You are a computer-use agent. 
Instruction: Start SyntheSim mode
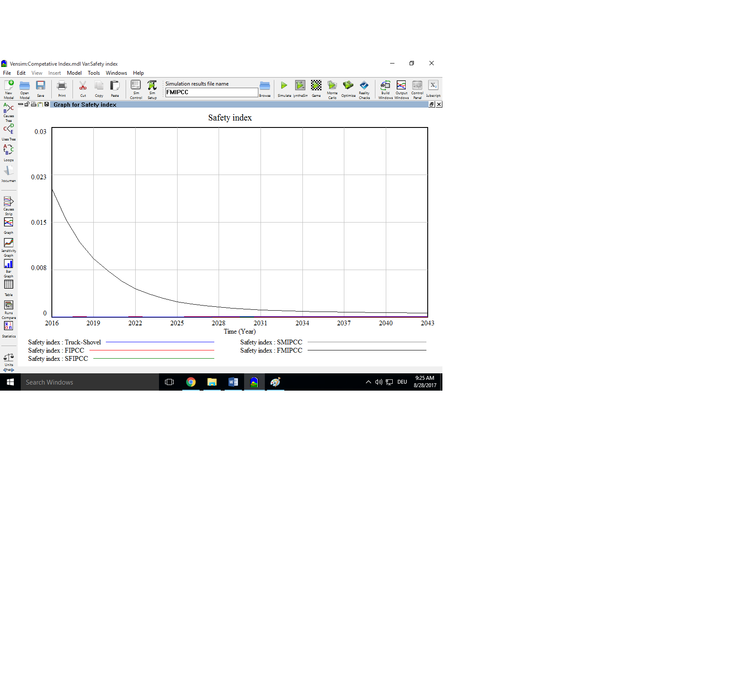[300, 89]
